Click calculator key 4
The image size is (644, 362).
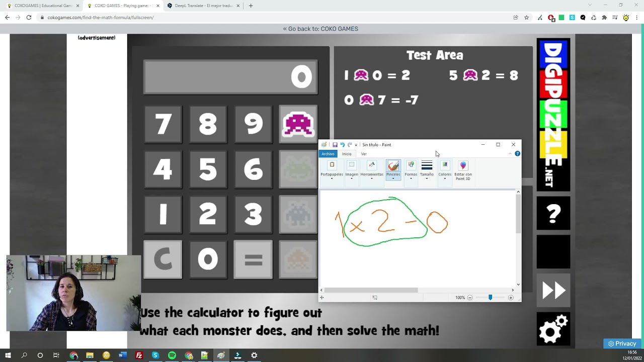coord(163,169)
